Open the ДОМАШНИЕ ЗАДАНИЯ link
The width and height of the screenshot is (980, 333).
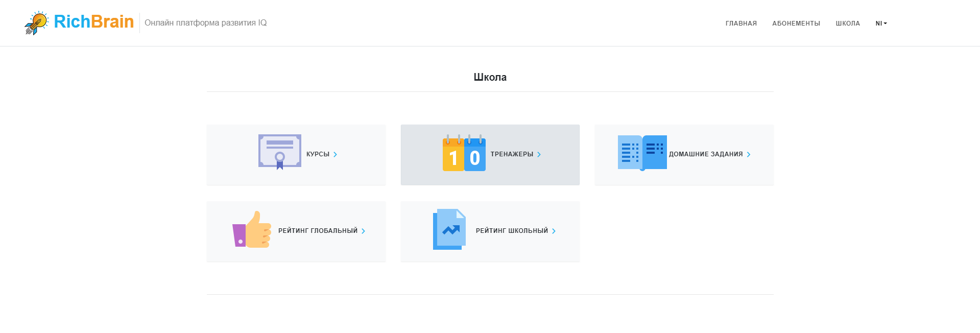click(x=706, y=154)
